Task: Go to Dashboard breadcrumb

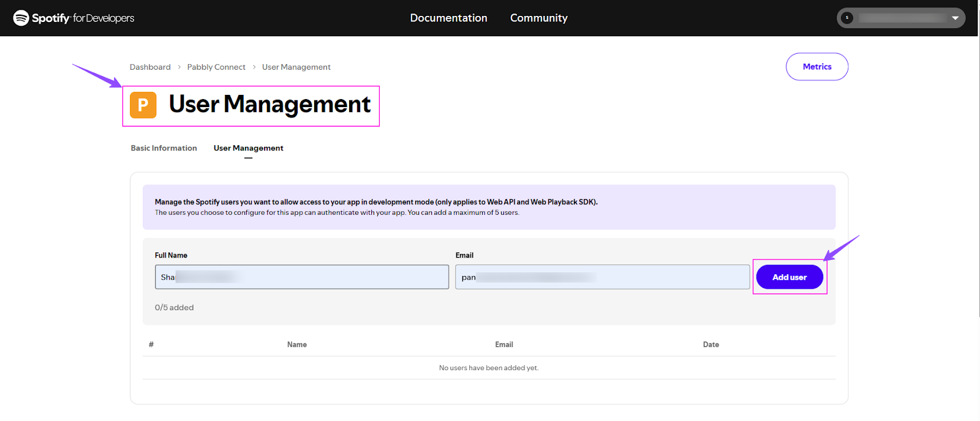Action: (x=150, y=67)
